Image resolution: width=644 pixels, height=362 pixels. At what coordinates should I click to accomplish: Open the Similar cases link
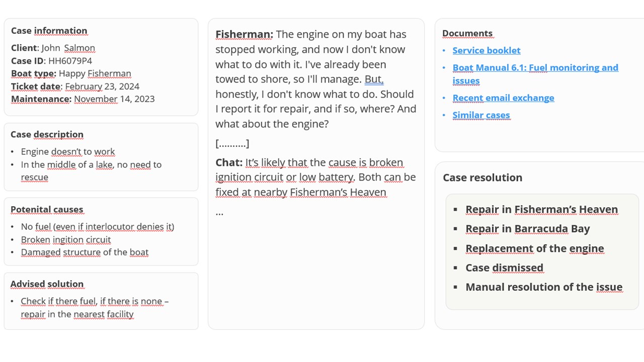(481, 115)
